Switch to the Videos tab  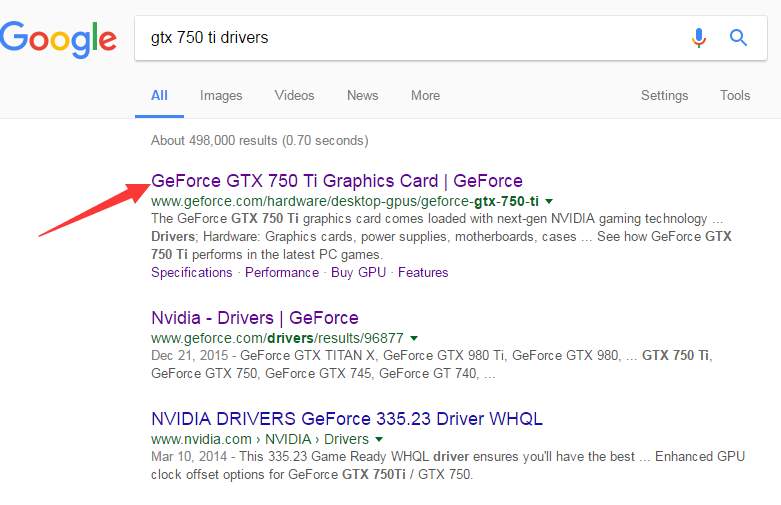click(x=294, y=95)
